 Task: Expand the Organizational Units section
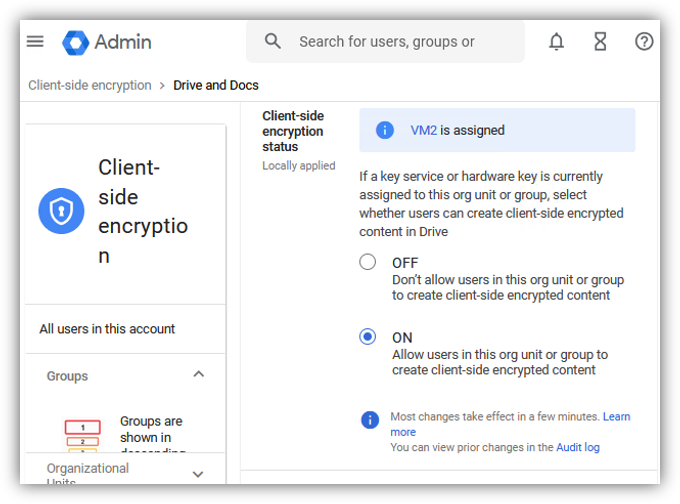198,474
